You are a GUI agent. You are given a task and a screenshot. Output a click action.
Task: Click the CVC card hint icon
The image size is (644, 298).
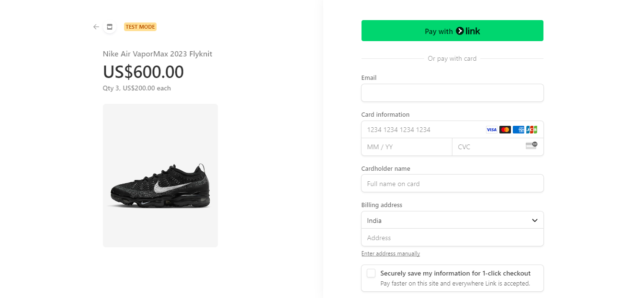coord(531,145)
